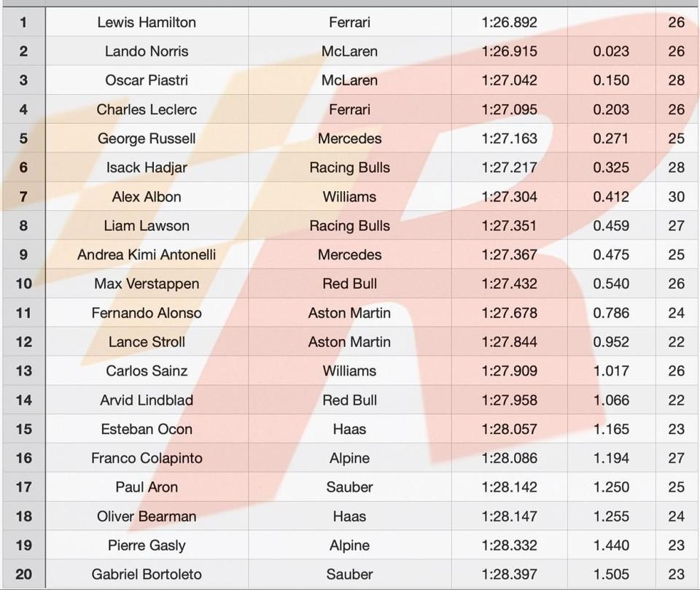Screen dimensions: 700x590
Task: Click Oscar Piastri's McLaren team cell
Action: point(349,80)
